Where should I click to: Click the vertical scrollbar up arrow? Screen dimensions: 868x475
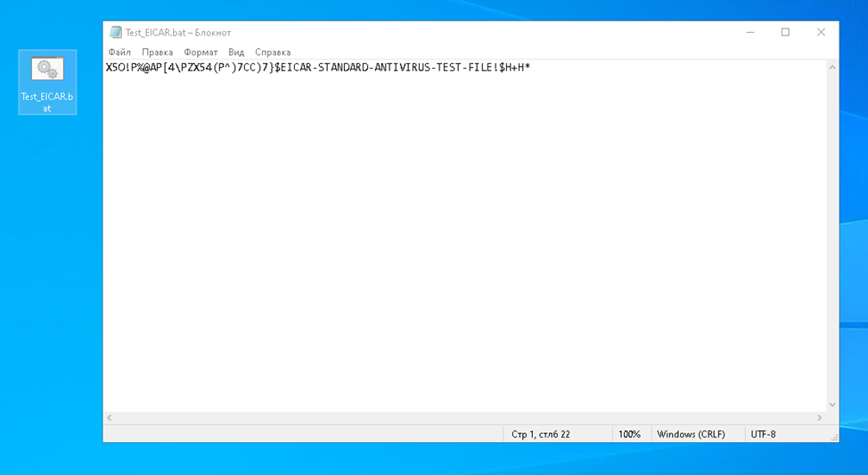point(832,68)
